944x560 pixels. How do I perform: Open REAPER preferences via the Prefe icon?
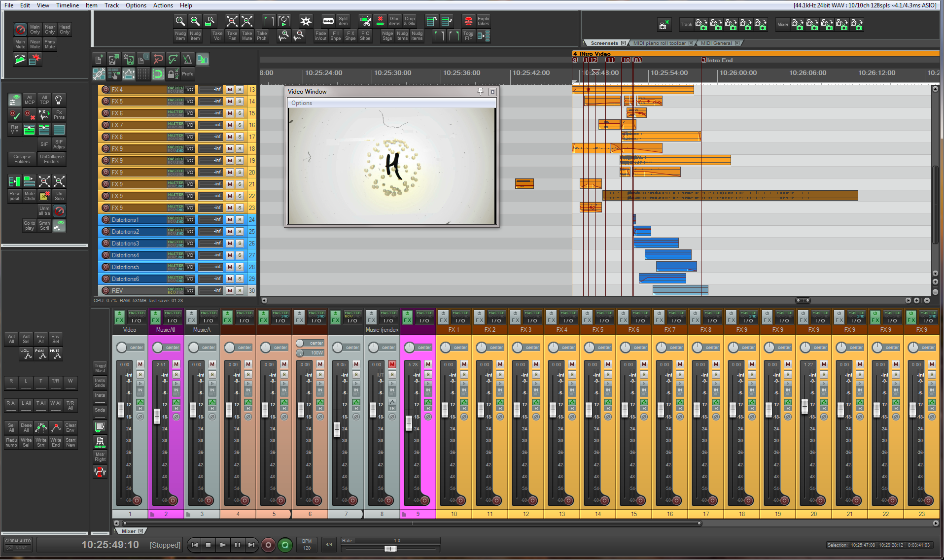187,73
